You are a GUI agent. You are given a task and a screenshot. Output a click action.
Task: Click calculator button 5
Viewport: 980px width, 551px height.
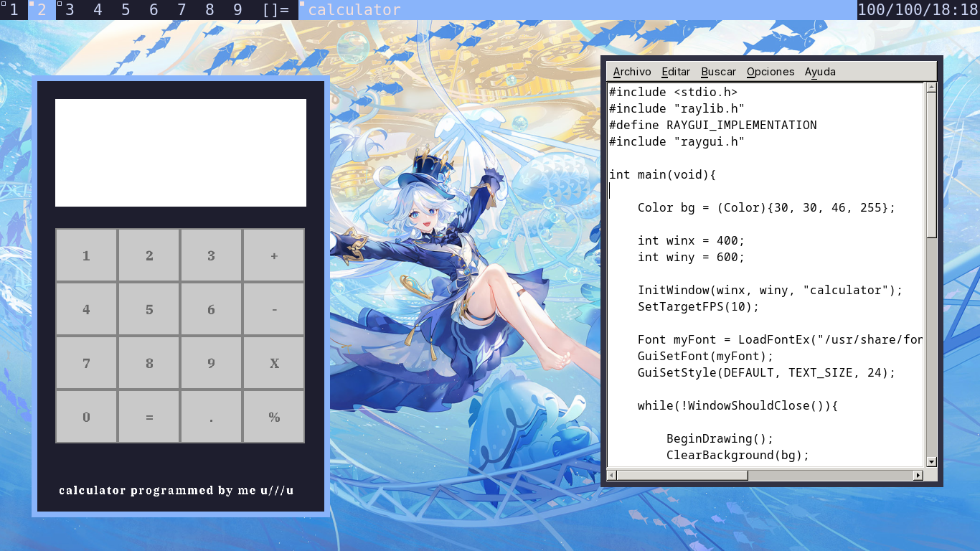[x=149, y=309]
